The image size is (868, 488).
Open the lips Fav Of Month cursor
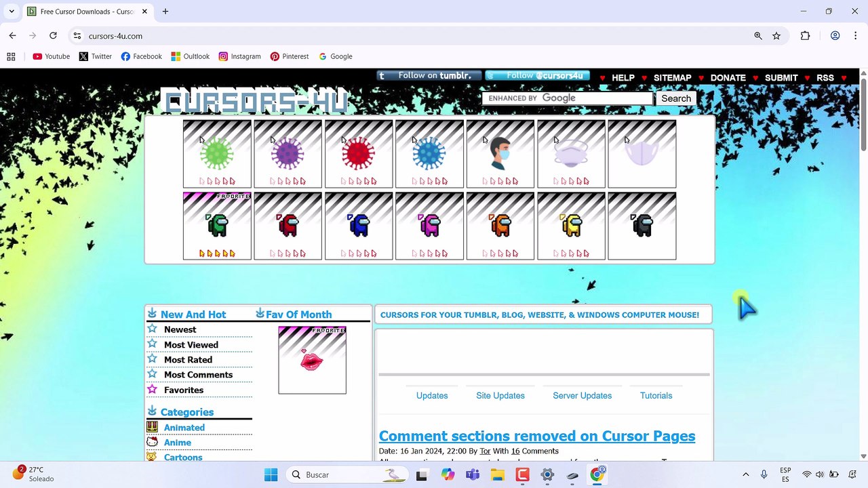click(312, 360)
